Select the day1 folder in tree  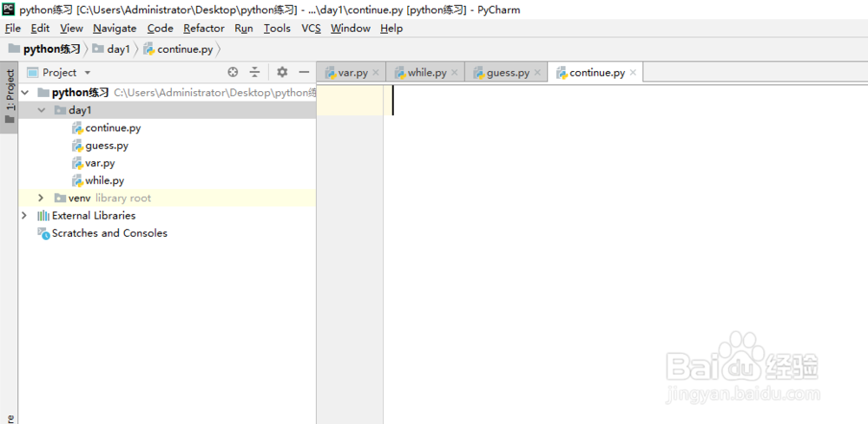[x=168, y=110]
